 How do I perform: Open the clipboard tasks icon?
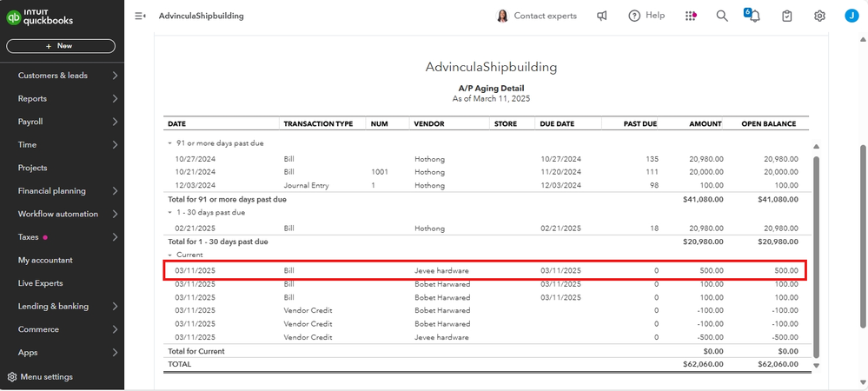click(x=786, y=16)
